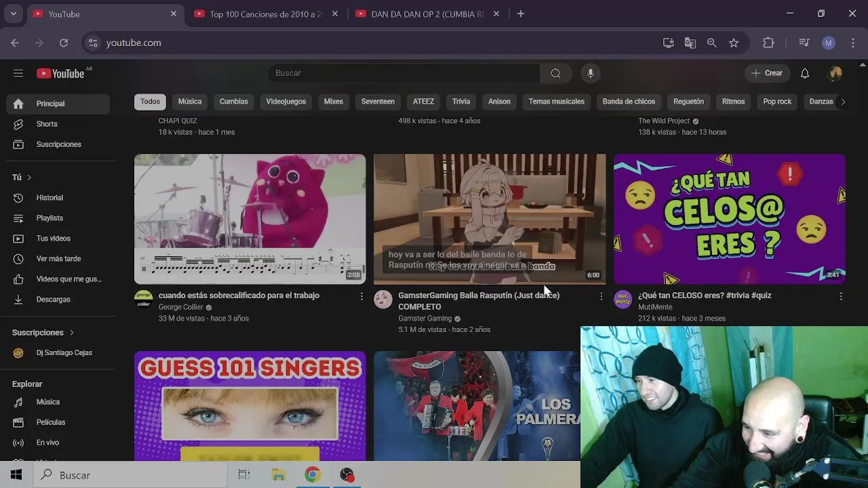Open options for GamsterGaming Rasputín video
868x488 pixels.
(x=601, y=296)
